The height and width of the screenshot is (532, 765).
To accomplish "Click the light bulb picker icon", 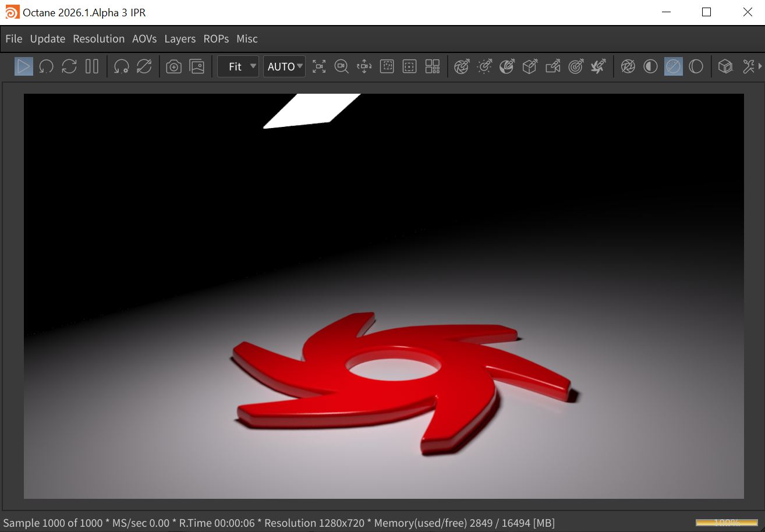I will tap(484, 66).
